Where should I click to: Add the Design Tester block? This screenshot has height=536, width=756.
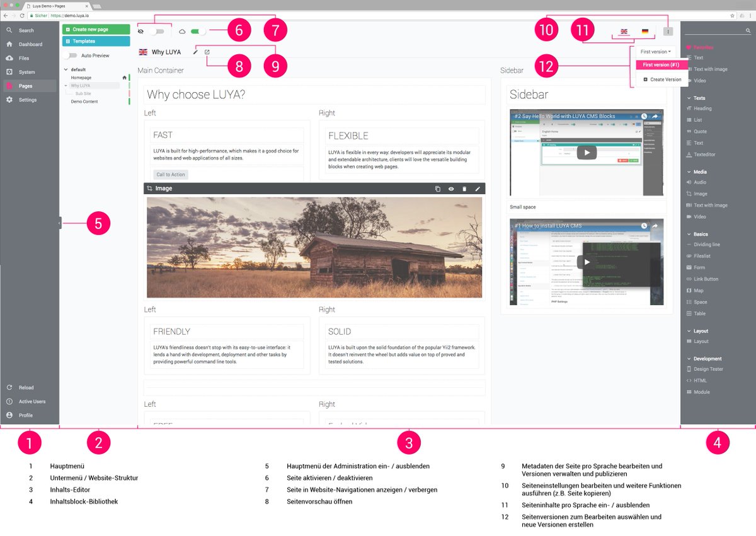(708, 369)
